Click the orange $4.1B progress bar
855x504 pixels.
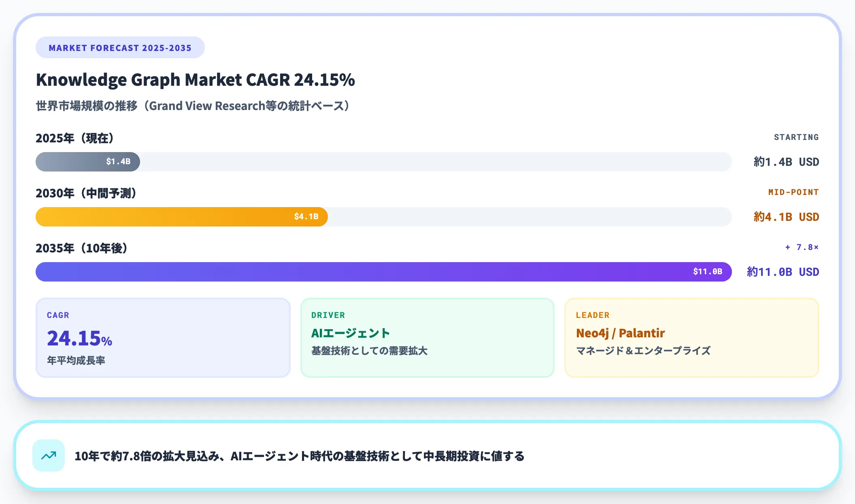(x=181, y=217)
